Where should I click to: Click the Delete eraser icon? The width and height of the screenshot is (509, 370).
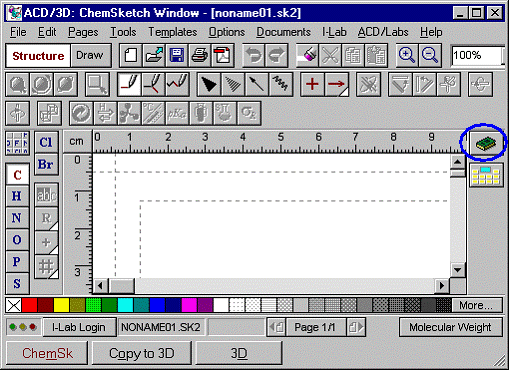pyautogui.click(x=307, y=55)
